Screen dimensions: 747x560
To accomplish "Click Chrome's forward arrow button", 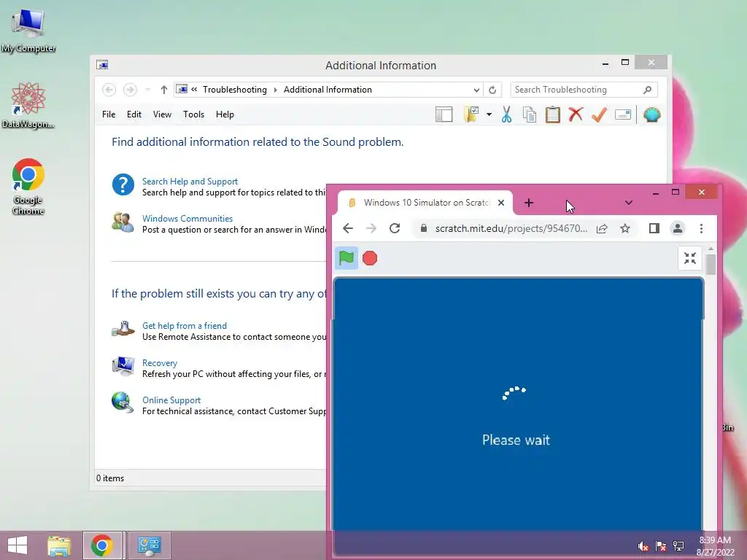I will [x=371, y=228].
